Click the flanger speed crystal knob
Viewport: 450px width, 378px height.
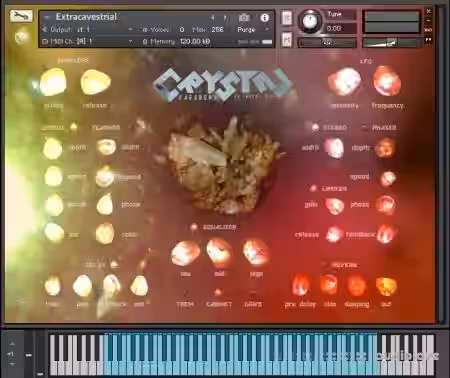[x=105, y=177]
